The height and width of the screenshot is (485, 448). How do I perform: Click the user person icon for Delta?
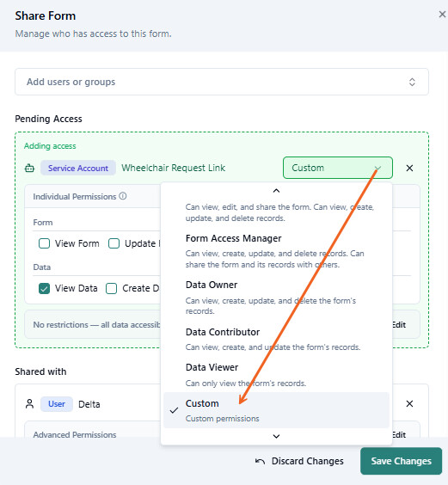click(x=30, y=403)
